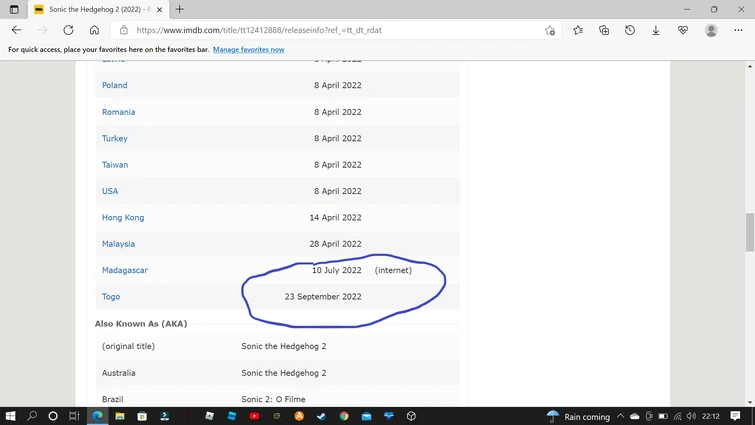This screenshot has width=755, height=425.
Task: Click the (internet) note text
Action: [x=393, y=270]
